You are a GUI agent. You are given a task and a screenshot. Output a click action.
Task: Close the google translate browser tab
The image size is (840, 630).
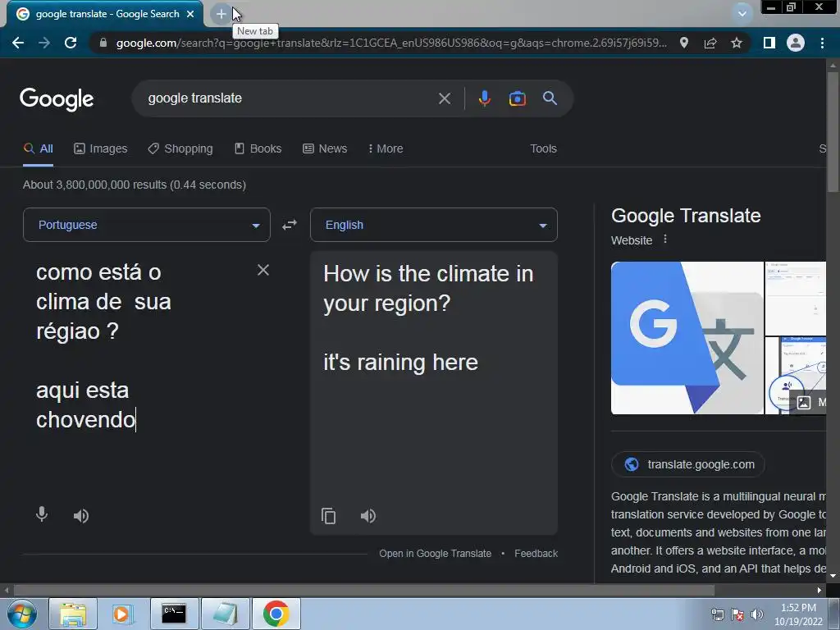pyautogui.click(x=190, y=14)
